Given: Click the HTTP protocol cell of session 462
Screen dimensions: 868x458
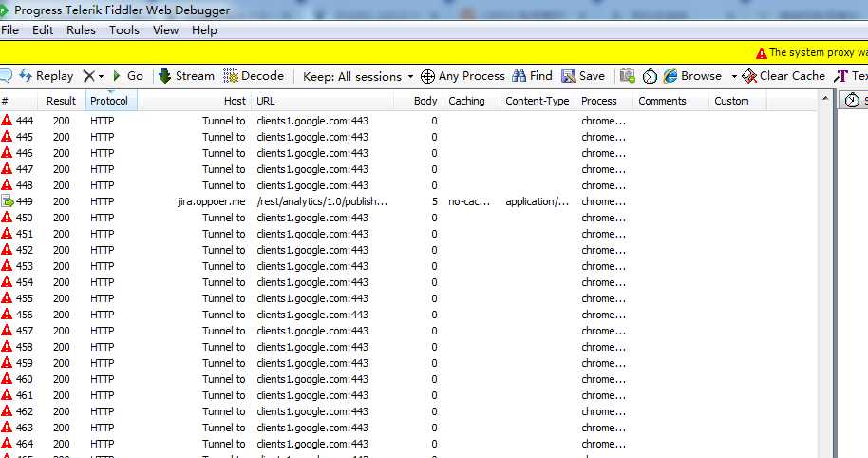Looking at the screenshot, I should [x=103, y=411].
